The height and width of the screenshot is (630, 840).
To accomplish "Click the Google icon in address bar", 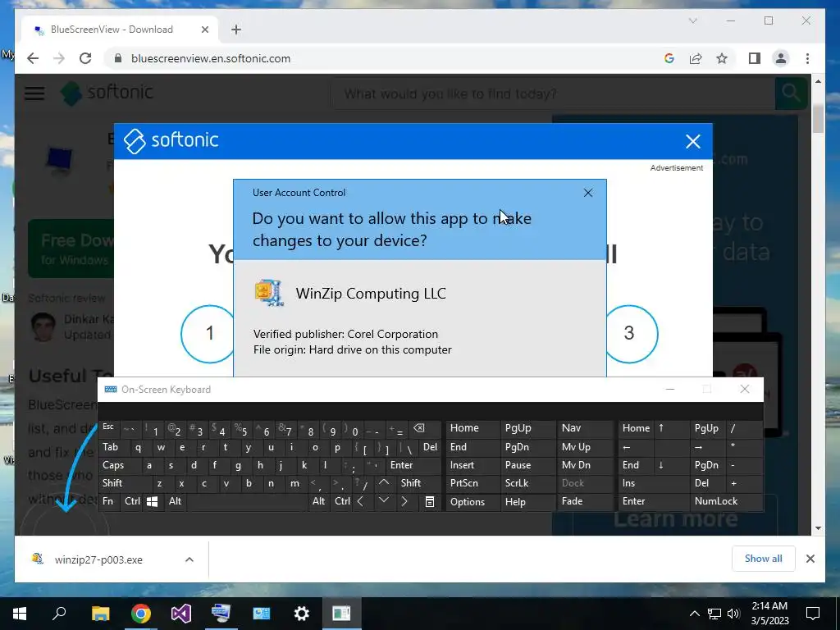I will (669, 58).
